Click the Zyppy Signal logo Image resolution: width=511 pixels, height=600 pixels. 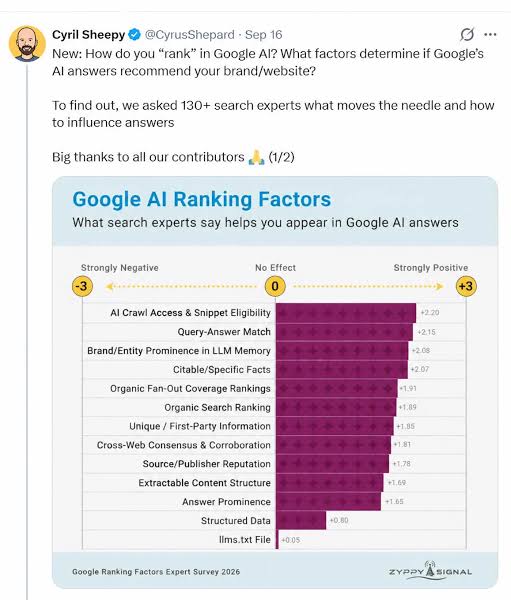[x=430, y=571]
